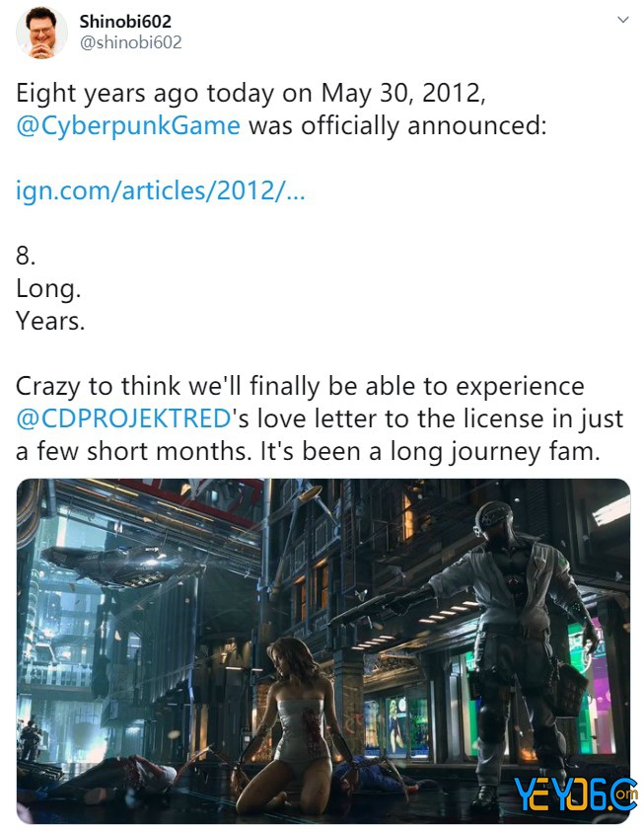Open the @CyberpunkGame mention
Image resolution: width=644 pixels, height=832 pixels.
128,125
